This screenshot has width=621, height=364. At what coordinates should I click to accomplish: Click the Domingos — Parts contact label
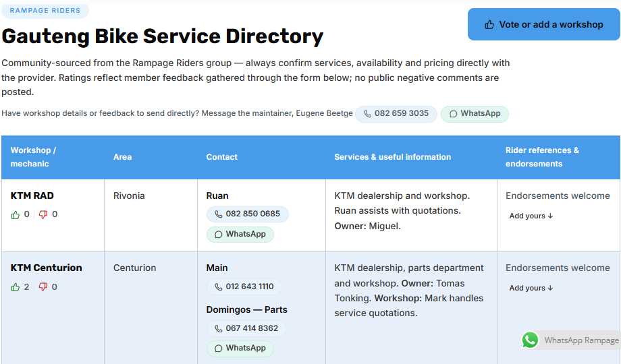click(x=247, y=310)
